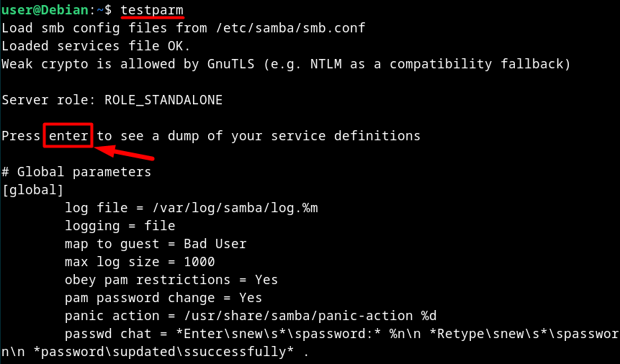Click the 'dump of your service definitions' text

294,135
